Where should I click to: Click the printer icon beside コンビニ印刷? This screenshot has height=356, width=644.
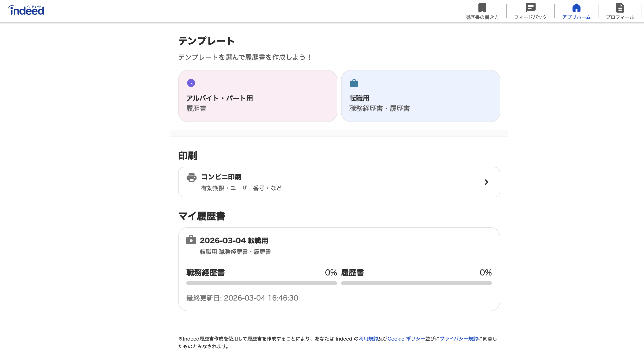pos(191,178)
